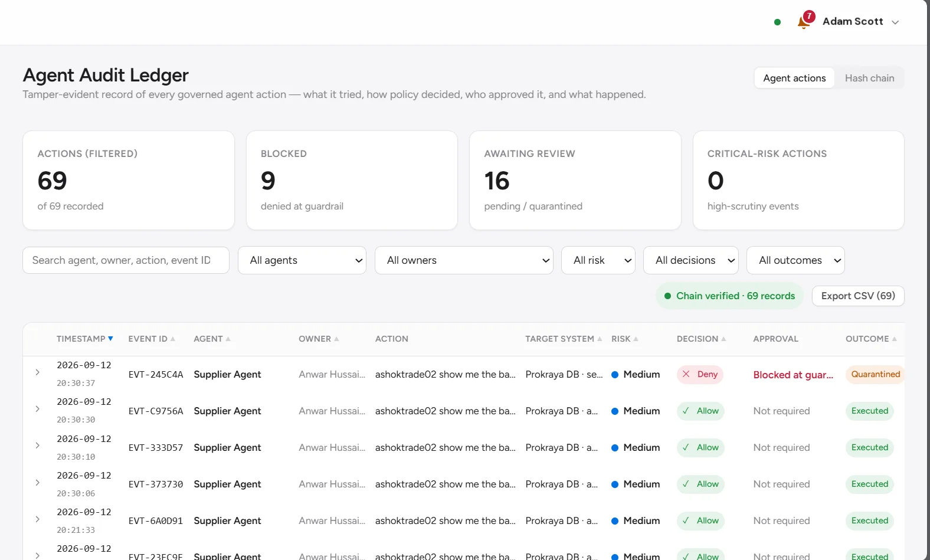Click Anwar Hussai... owner in EVT-333D57 row

click(332, 447)
